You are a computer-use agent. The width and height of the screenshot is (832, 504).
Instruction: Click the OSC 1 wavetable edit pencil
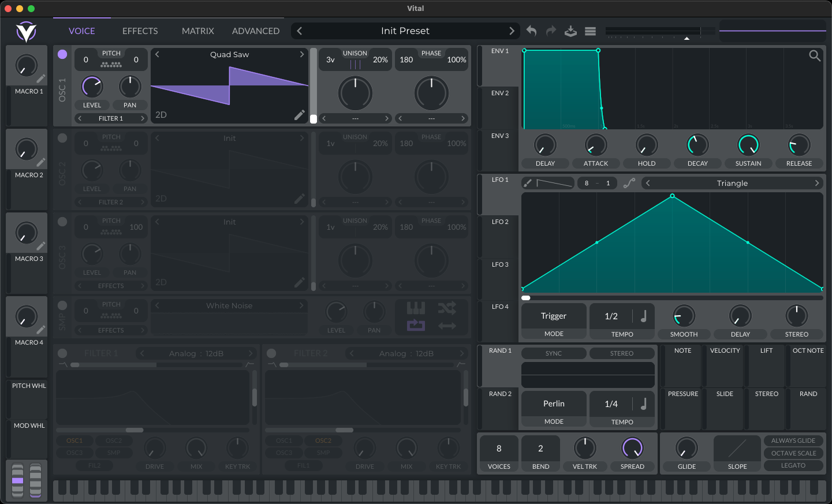pos(299,115)
